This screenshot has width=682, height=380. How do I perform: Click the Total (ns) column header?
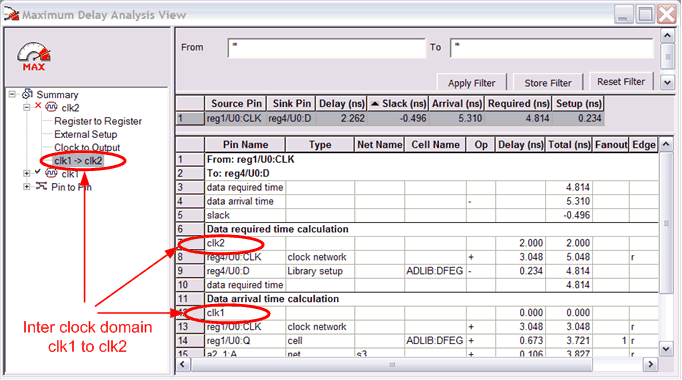[569, 144]
